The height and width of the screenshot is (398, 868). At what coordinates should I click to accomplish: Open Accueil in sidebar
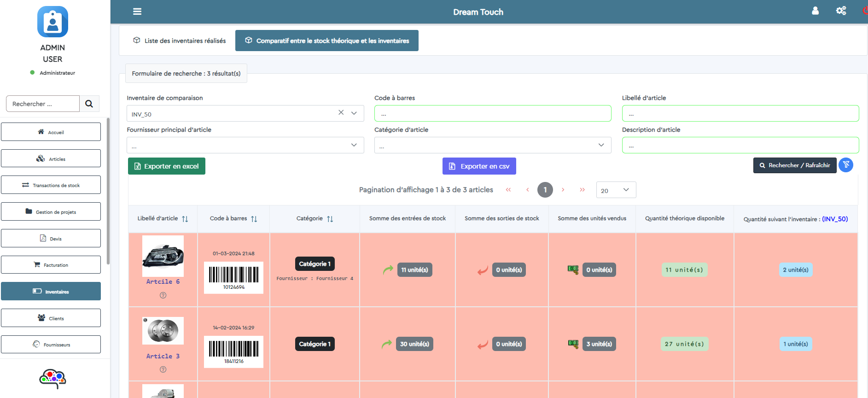[51, 132]
